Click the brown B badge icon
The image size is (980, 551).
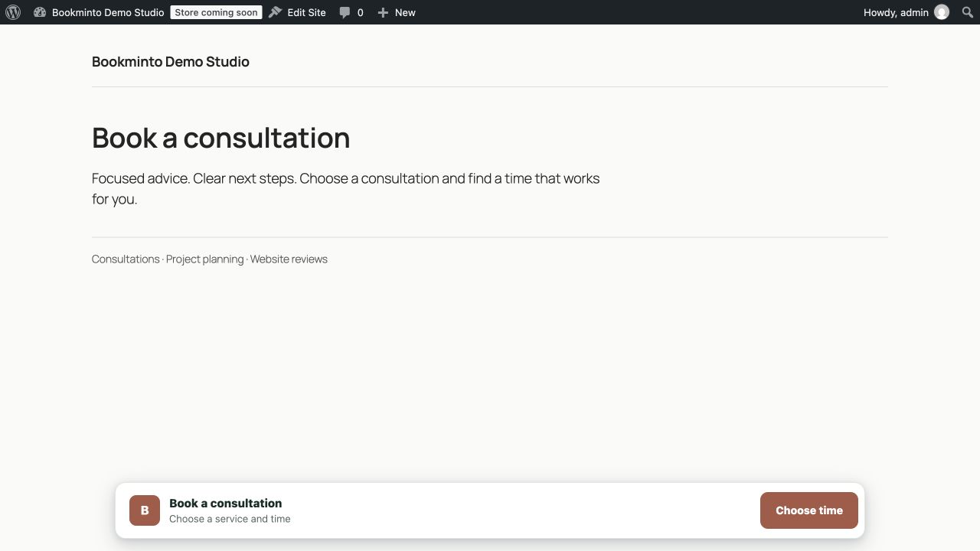(x=145, y=510)
